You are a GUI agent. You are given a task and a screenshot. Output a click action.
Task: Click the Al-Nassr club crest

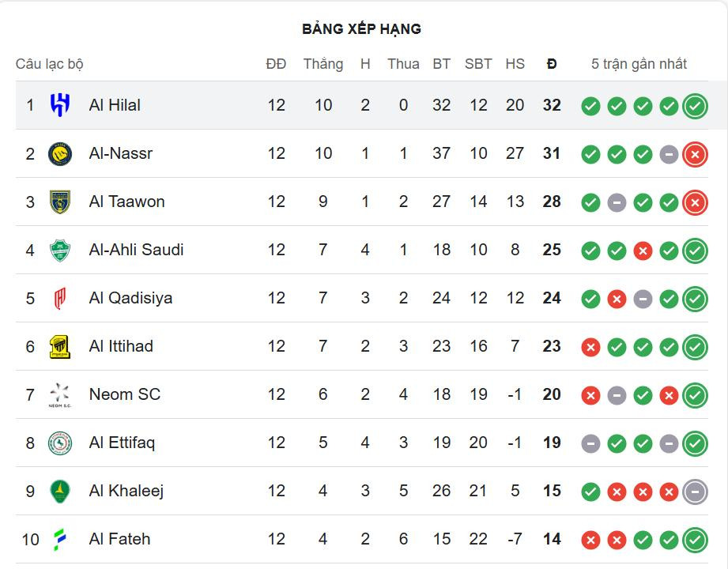(x=60, y=153)
